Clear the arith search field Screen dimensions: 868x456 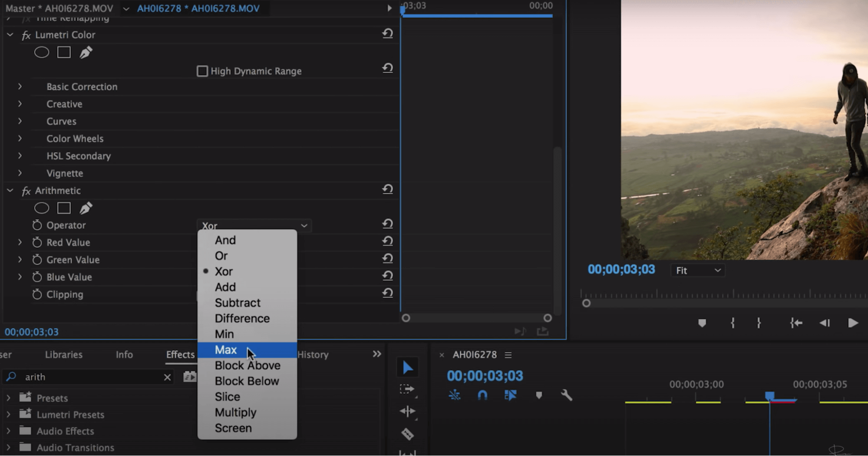[x=167, y=377]
